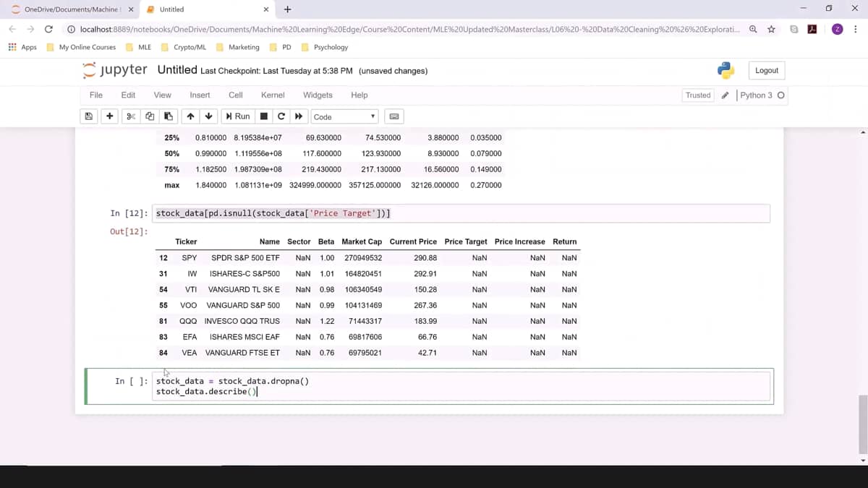The width and height of the screenshot is (868, 488).
Task: Restart the kernel circular arrow icon
Action: (x=281, y=116)
